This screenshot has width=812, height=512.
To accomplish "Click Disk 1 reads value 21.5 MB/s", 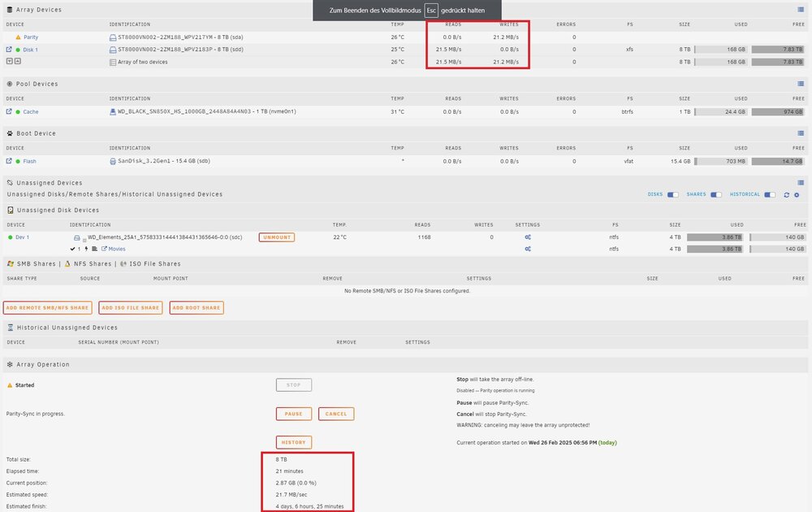I will (448, 50).
